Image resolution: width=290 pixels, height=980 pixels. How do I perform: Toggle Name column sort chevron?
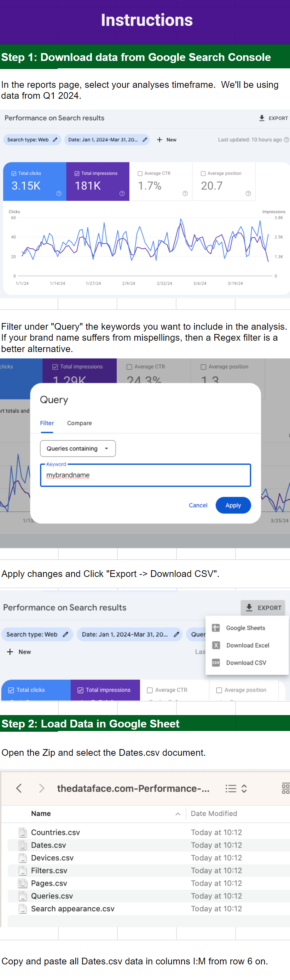178,814
